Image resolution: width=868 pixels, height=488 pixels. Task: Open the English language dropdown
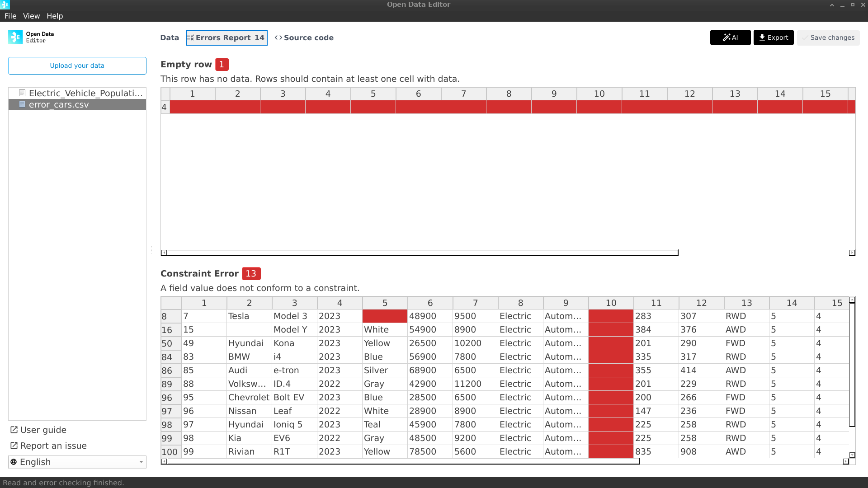point(141,462)
